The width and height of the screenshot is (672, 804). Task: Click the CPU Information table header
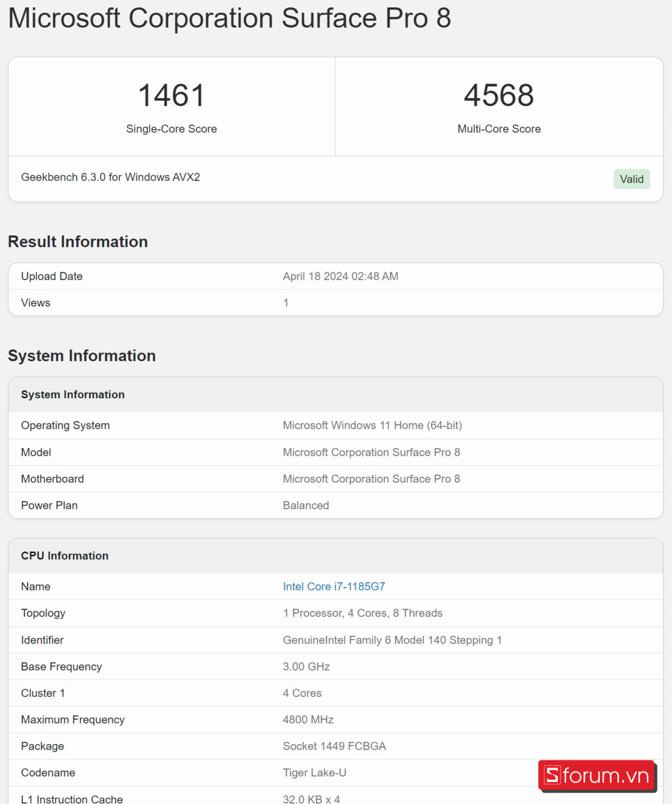tap(65, 556)
